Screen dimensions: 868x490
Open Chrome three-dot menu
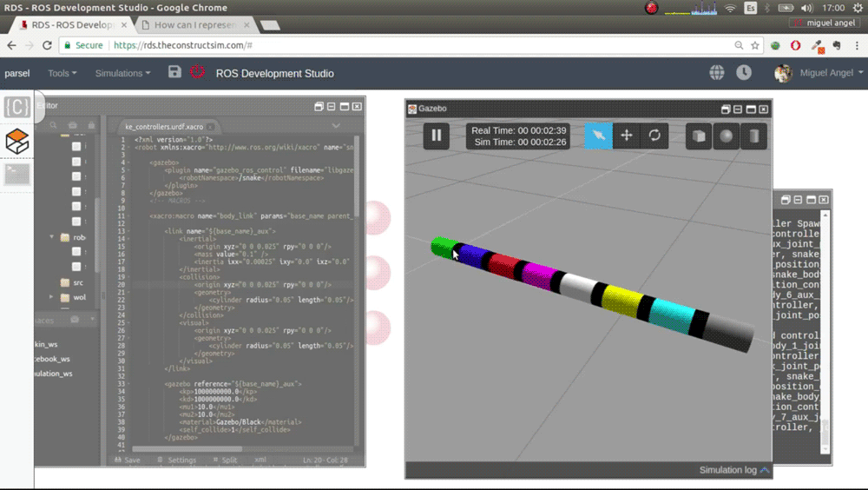(x=857, y=45)
